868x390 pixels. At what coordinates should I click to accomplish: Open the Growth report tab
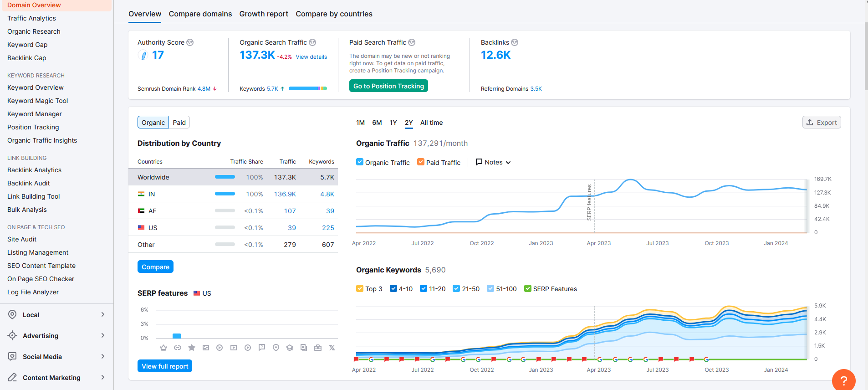tap(264, 14)
